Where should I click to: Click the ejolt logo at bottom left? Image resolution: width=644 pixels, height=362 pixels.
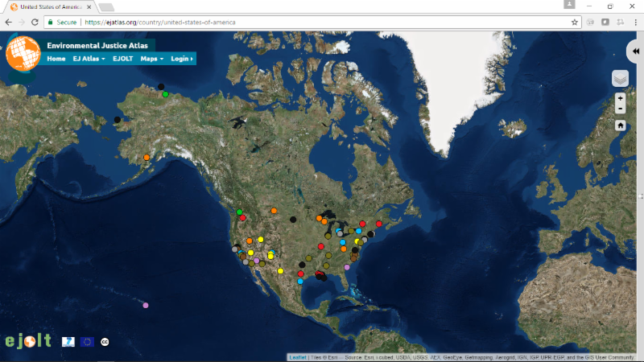pos(28,340)
